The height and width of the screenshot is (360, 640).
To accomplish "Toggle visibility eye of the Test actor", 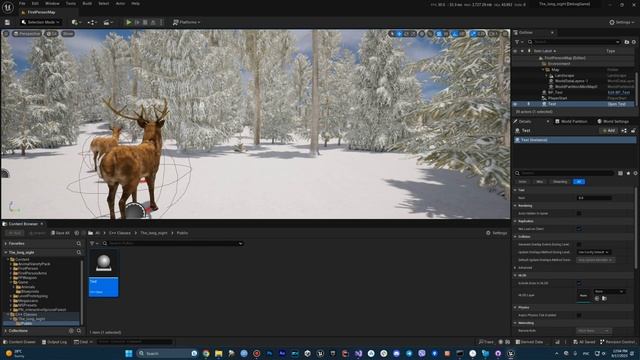I will 515,104.
